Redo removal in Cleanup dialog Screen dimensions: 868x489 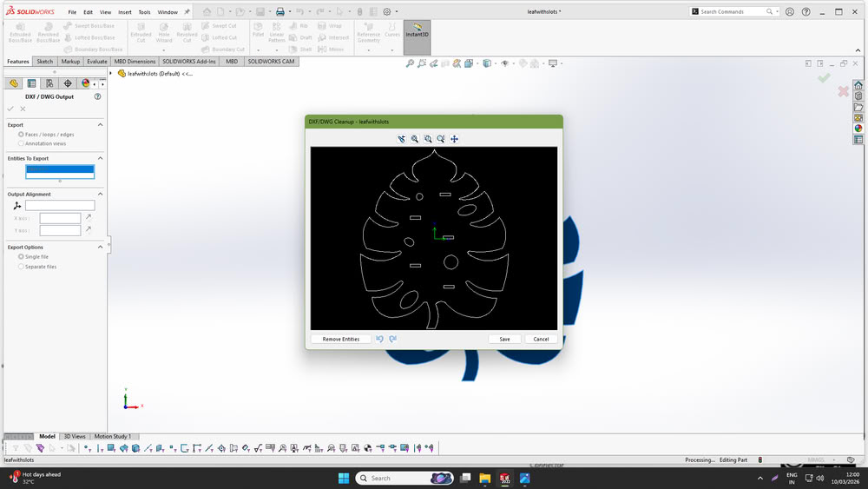point(392,339)
